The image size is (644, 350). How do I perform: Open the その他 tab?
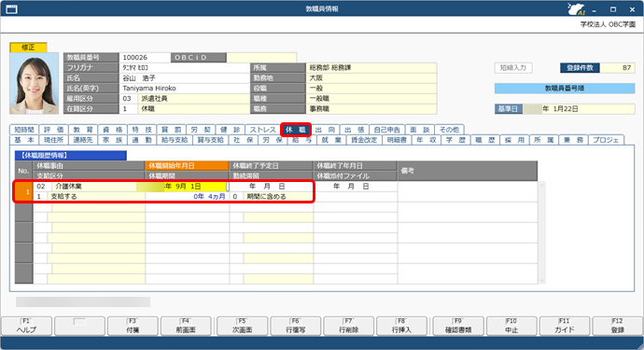pos(449,130)
